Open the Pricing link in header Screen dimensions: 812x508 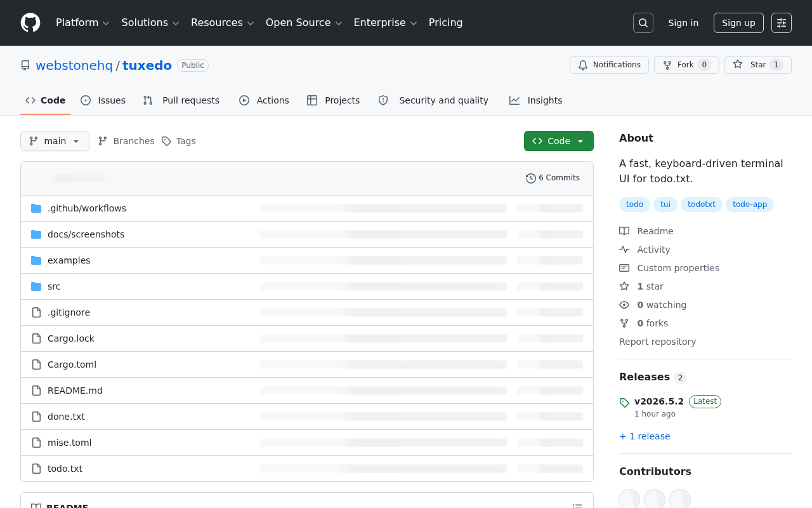coord(445,23)
